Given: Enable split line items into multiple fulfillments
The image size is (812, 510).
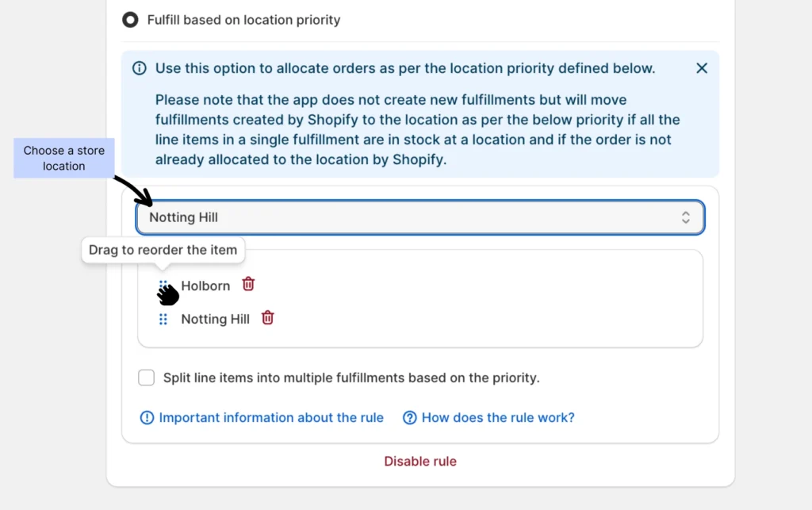Looking at the screenshot, I should 147,378.
